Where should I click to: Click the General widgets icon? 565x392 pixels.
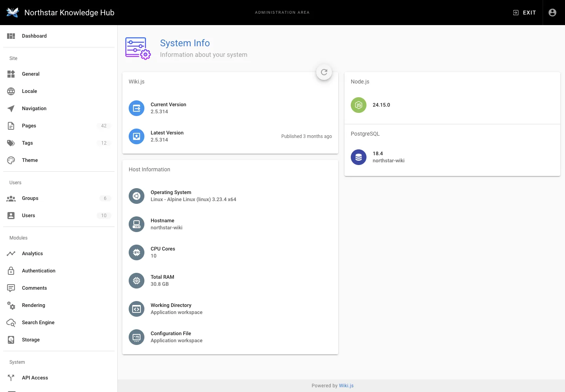(11, 74)
